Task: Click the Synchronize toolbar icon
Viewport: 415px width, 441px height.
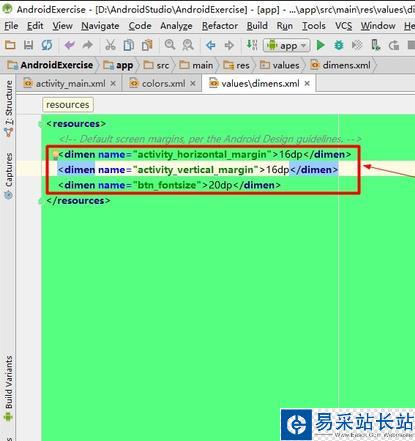Action: coord(47,45)
